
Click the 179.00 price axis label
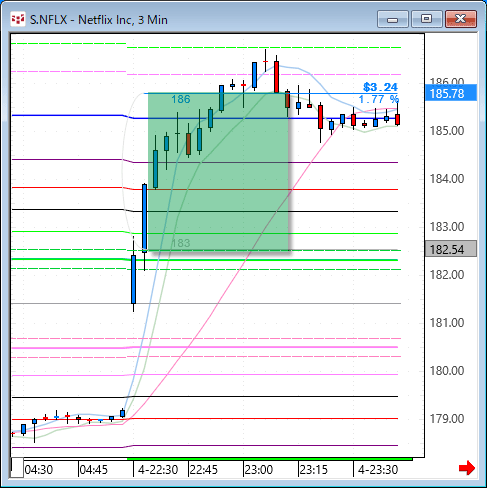[447, 419]
